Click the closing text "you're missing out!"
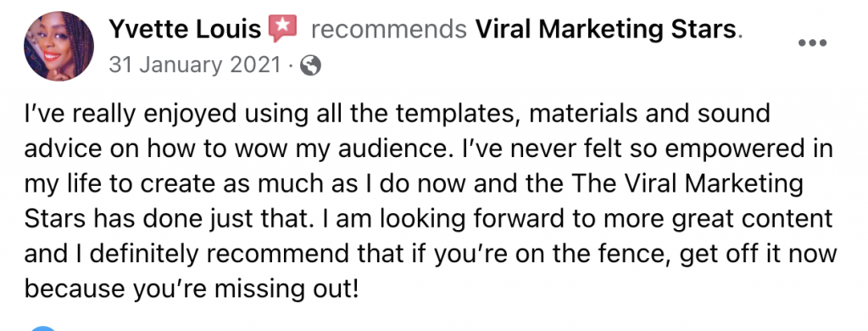The image size is (868, 331). click(x=245, y=290)
